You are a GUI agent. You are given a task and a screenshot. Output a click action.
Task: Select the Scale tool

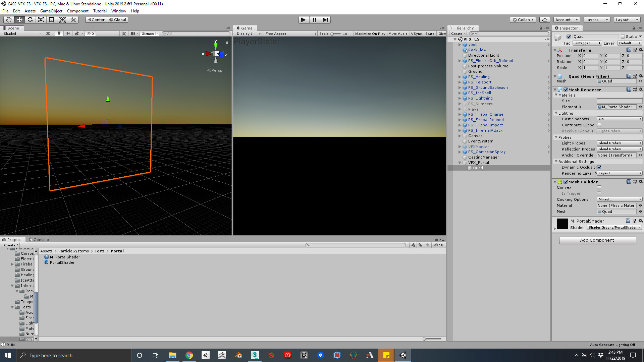(x=41, y=19)
